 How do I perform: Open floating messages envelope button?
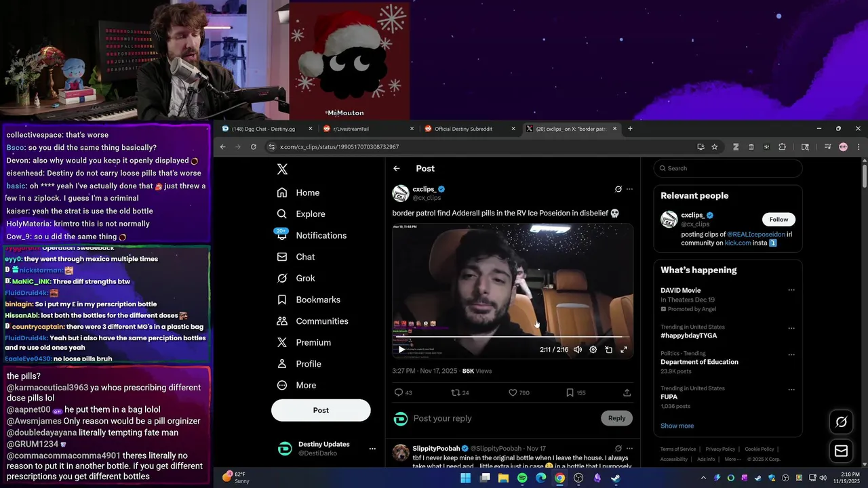(x=842, y=451)
